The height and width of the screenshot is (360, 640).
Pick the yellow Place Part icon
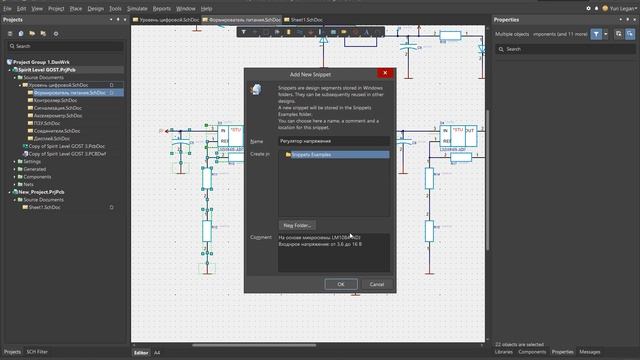tap(289, 32)
